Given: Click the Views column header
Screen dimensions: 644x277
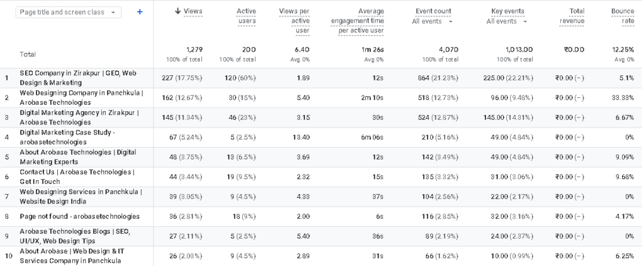Looking at the screenshot, I should click(x=192, y=11).
